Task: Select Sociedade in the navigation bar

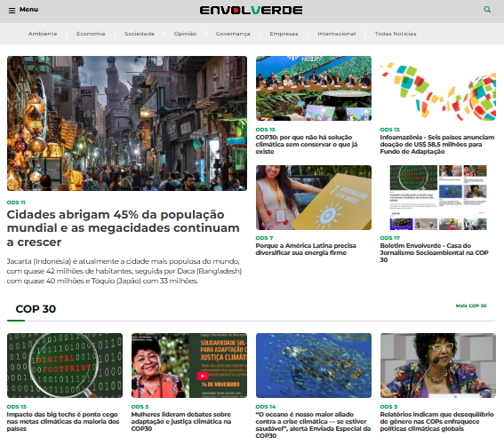Action: click(x=140, y=34)
